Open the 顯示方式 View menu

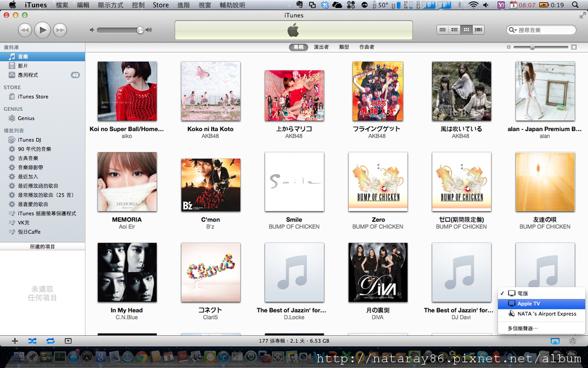coord(111,5)
